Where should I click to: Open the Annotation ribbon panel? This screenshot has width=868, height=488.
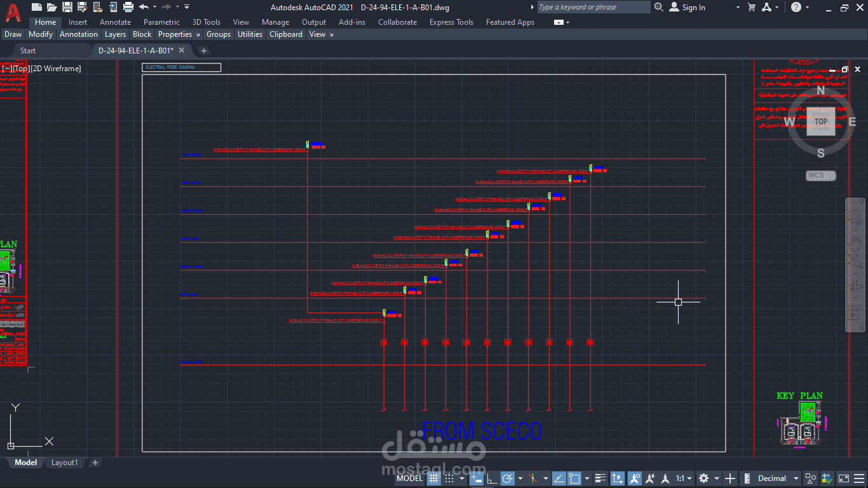point(79,34)
